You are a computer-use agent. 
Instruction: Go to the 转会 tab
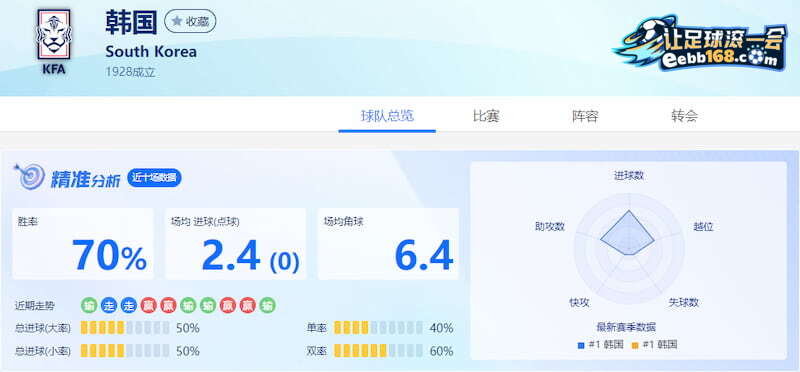(684, 116)
